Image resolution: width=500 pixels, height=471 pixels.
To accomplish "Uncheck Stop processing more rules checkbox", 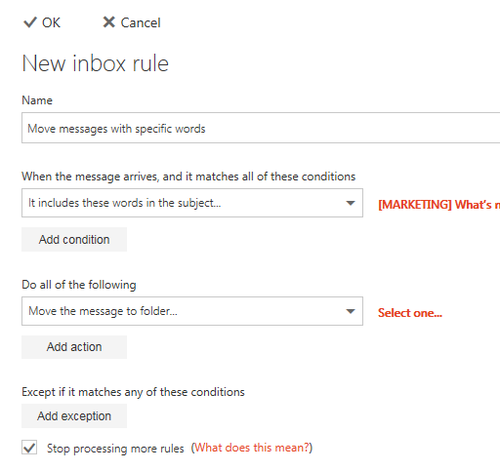I will coord(29,447).
